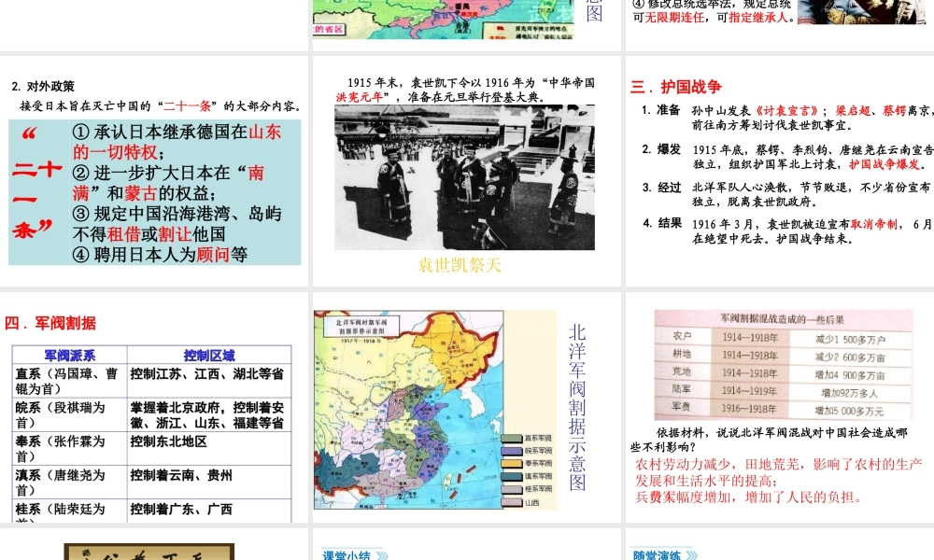934x560 pixels.
Task: Open the 护国战争 slide thumbnail
Action: [780, 171]
